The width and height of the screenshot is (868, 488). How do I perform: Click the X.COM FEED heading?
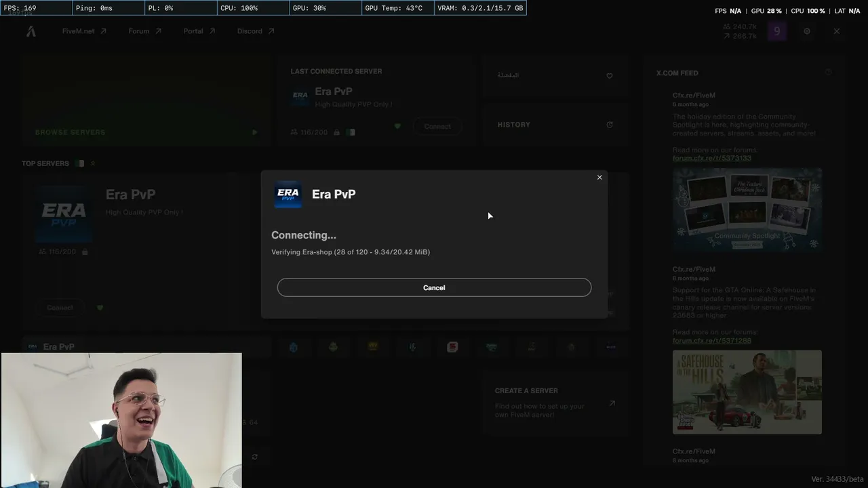tap(677, 73)
